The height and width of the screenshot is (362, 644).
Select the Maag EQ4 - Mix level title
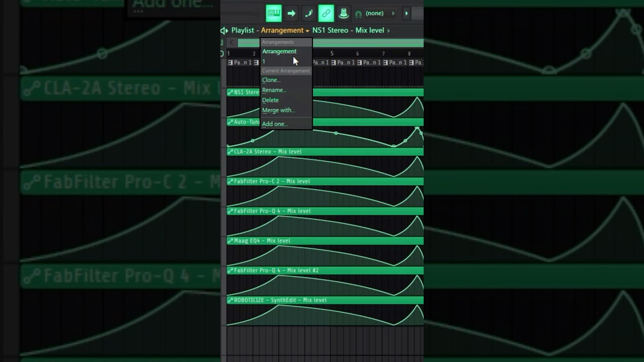pos(262,241)
